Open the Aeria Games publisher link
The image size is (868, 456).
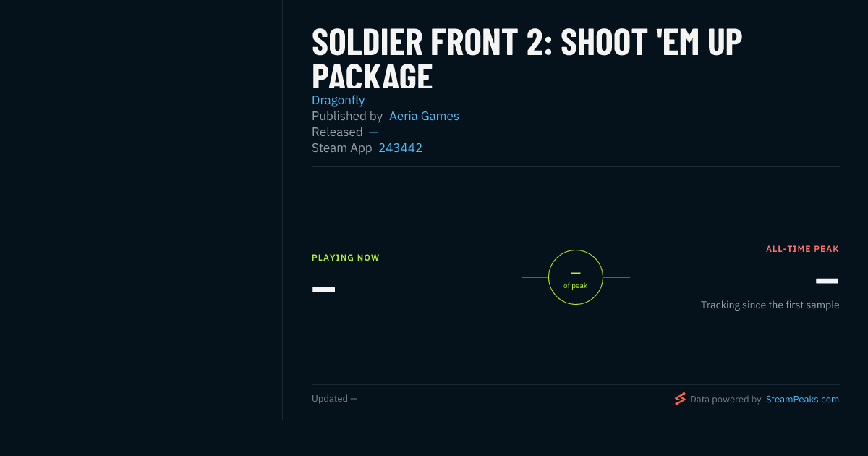[424, 116]
